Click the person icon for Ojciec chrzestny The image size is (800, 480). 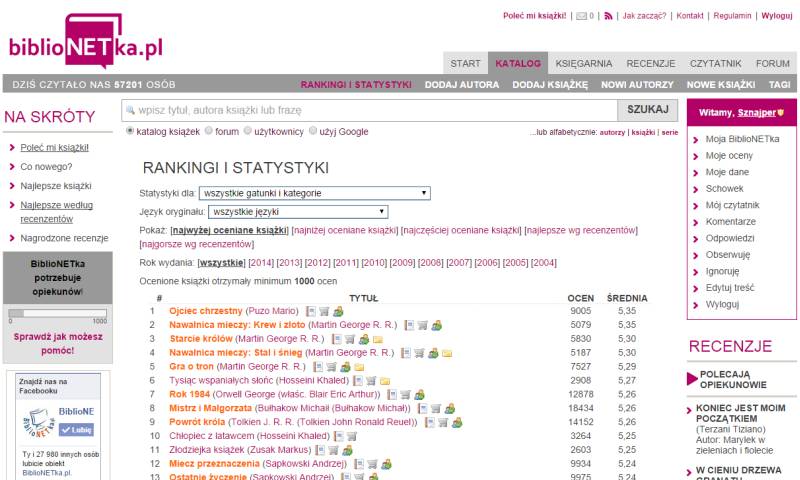338,311
